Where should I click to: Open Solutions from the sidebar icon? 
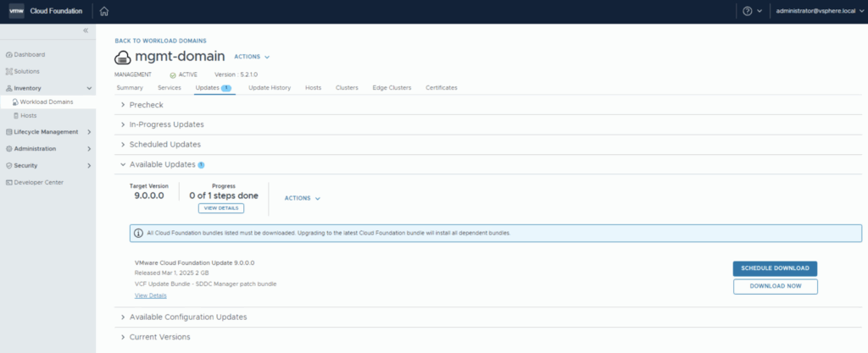[9, 71]
